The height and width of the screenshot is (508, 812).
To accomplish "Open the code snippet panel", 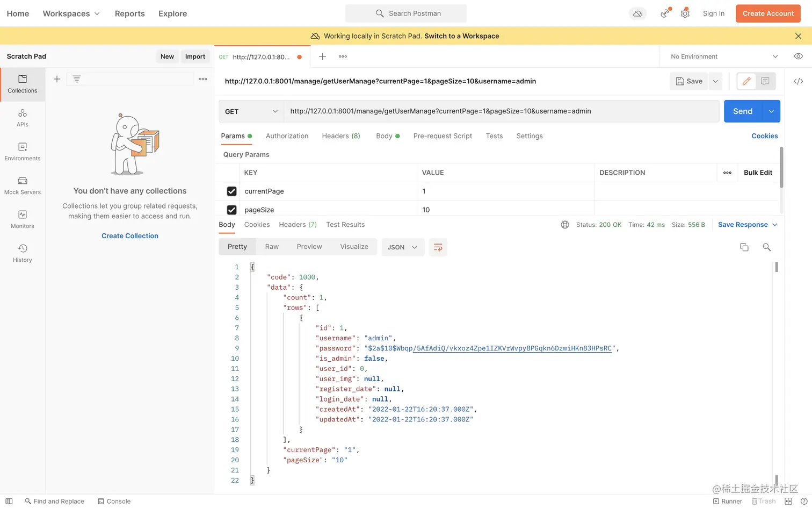I will point(799,81).
